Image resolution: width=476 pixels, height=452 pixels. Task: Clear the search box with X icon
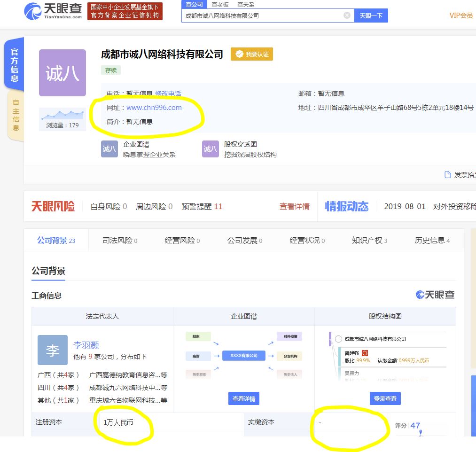pos(347,16)
